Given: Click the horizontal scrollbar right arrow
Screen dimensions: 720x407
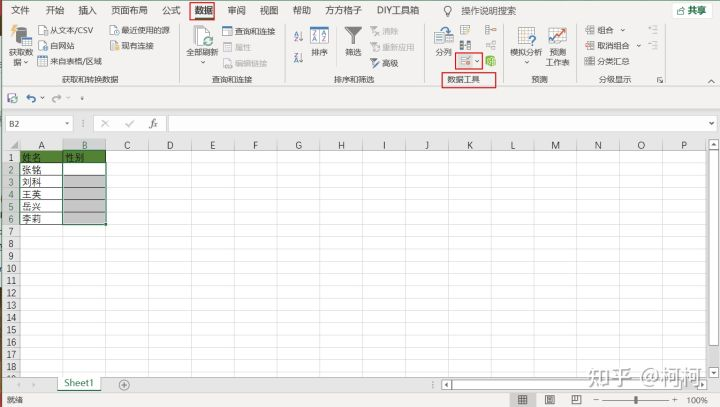Looking at the screenshot, I should (702, 384).
